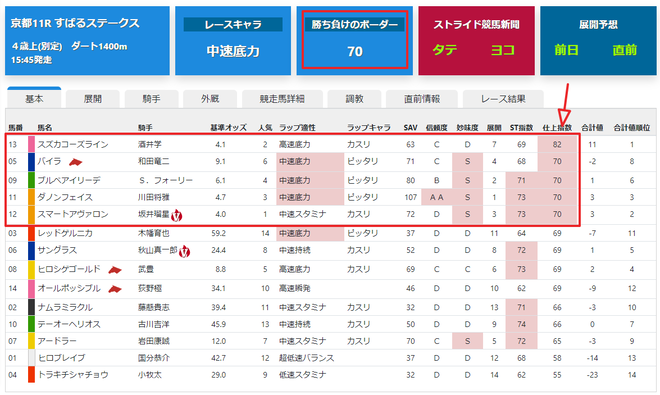
Task: Click jockey name 川田将雅
Action: click(154, 197)
